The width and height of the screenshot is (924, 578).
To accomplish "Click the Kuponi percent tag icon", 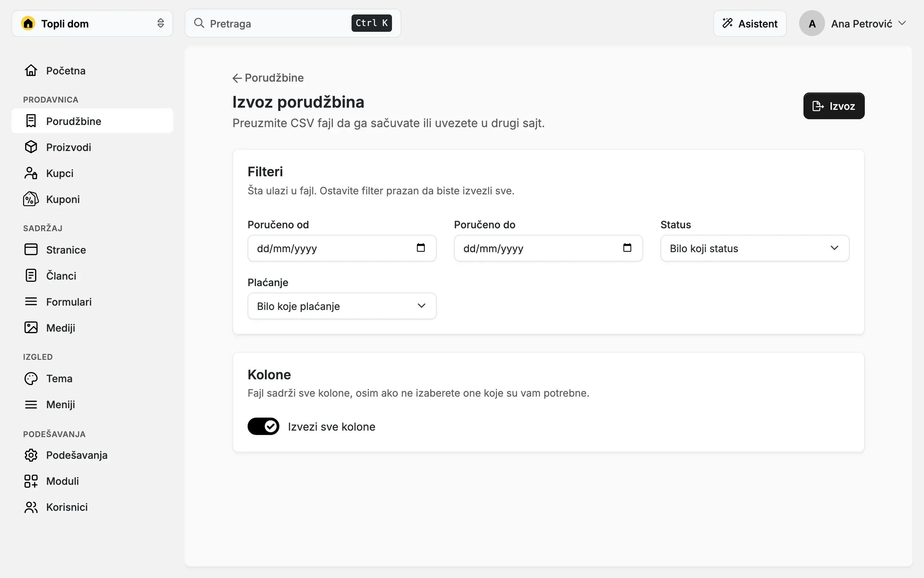I will 31,199.
